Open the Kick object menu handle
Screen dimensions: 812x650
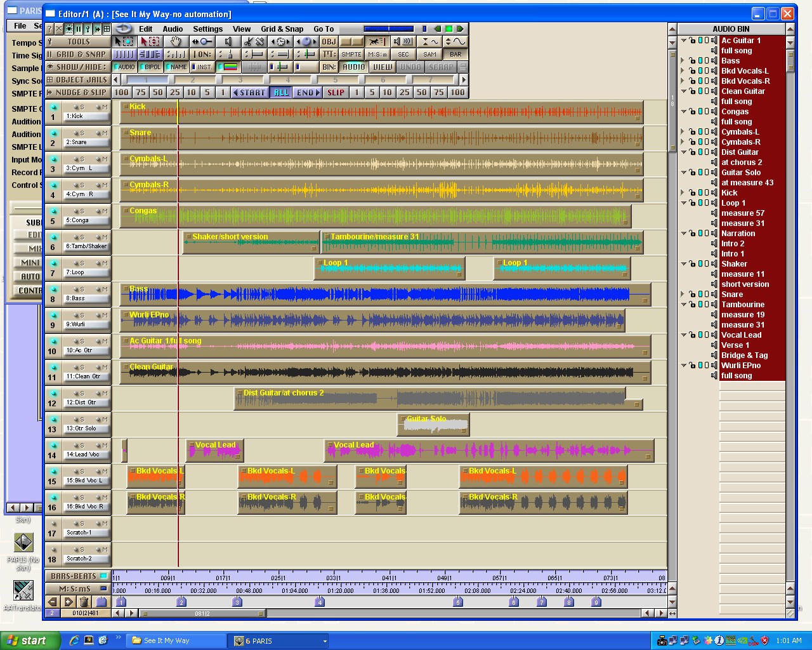126,106
